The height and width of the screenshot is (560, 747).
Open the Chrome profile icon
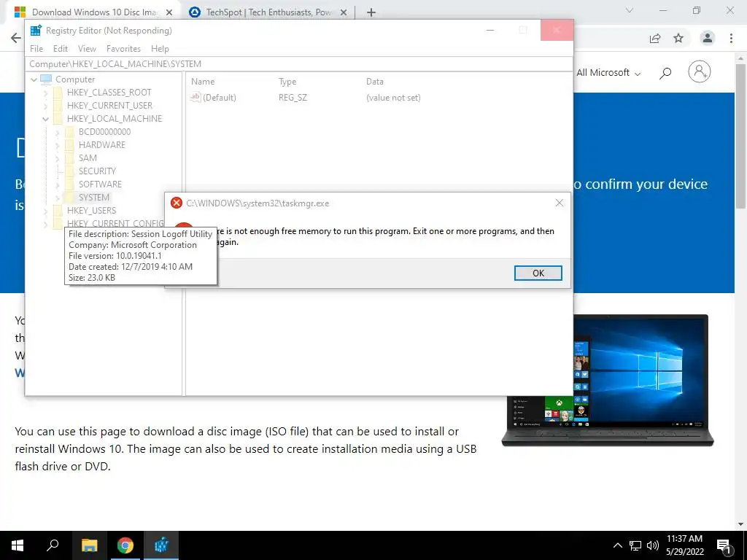[x=708, y=38]
